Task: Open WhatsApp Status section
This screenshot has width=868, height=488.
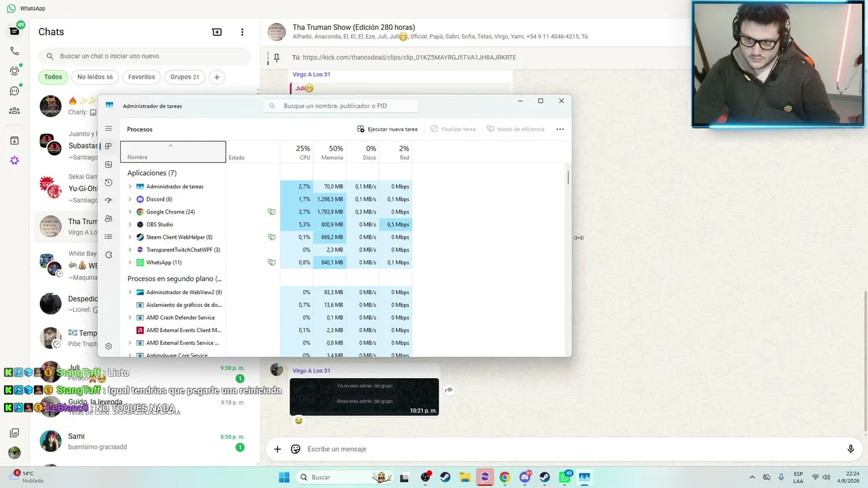Action: click(14, 70)
